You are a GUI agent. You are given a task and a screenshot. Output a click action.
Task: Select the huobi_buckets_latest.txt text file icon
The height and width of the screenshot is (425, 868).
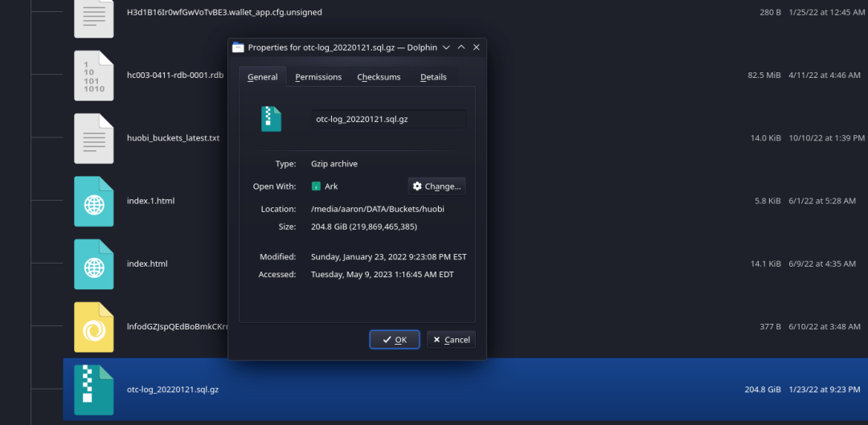click(94, 138)
